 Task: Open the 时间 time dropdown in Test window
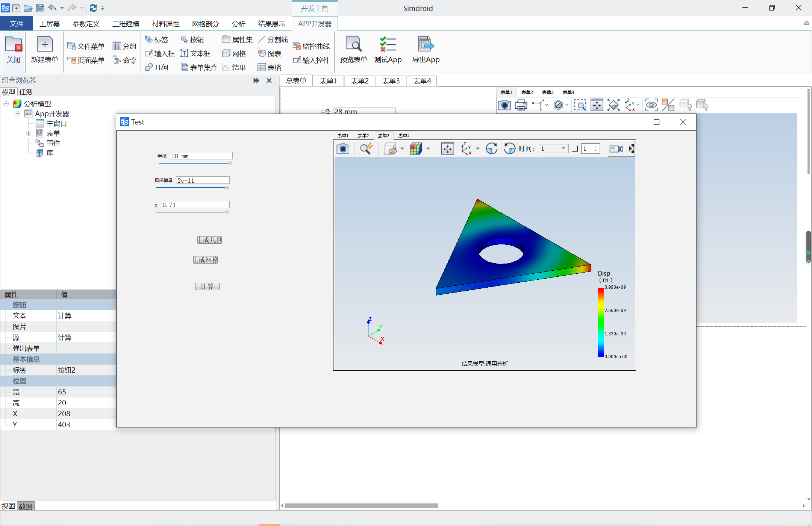pyautogui.click(x=553, y=149)
